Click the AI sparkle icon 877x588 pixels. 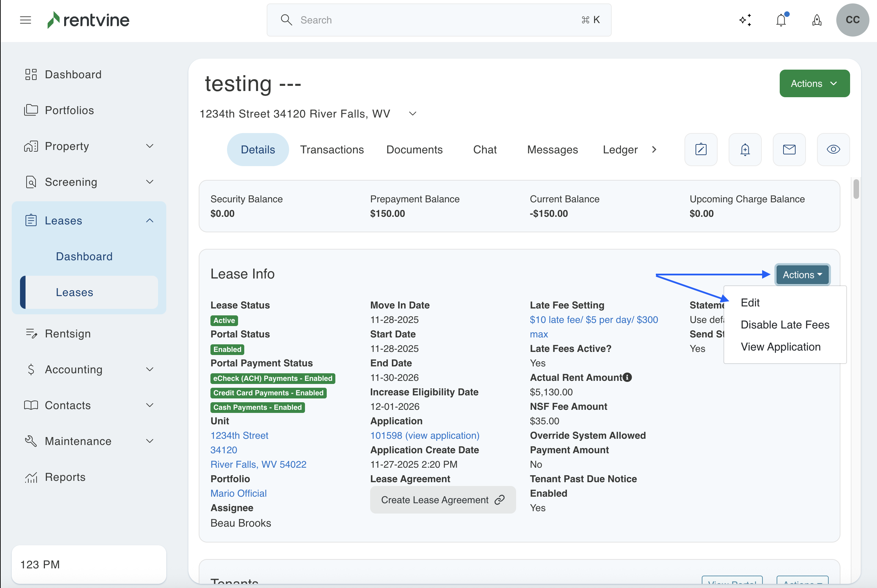(745, 20)
